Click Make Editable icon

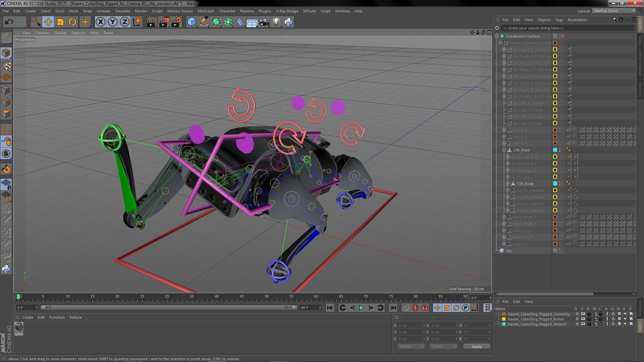pos(6,38)
